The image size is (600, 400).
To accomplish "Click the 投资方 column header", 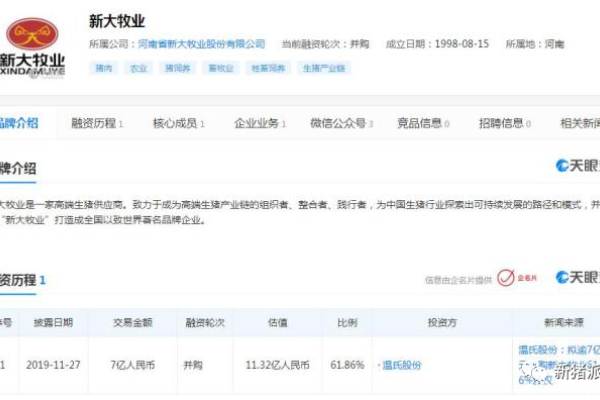I will click(x=442, y=323).
